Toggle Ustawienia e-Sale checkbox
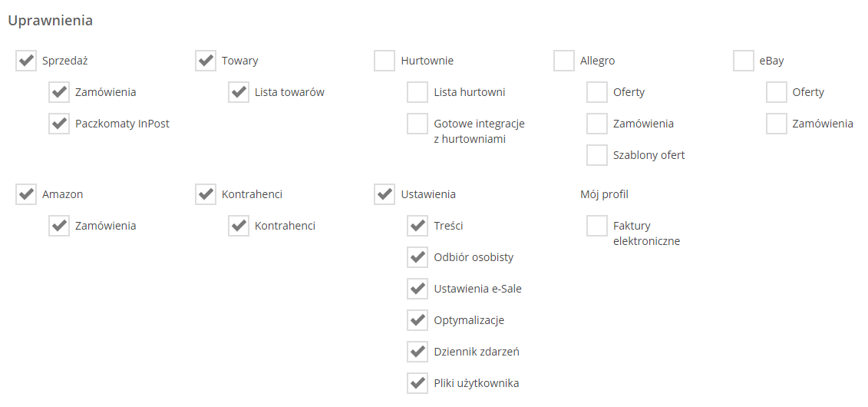The height and width of the screenshot is (407, 868). [417, 289]
